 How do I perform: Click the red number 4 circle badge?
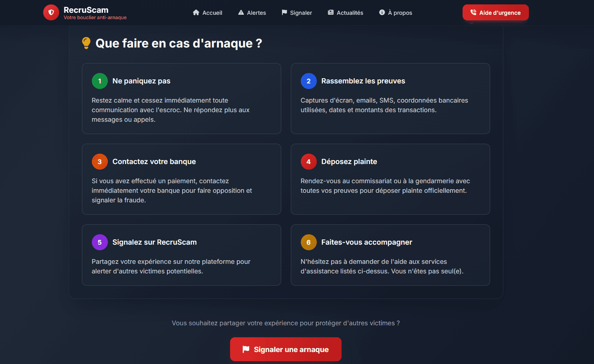[308, 162]
